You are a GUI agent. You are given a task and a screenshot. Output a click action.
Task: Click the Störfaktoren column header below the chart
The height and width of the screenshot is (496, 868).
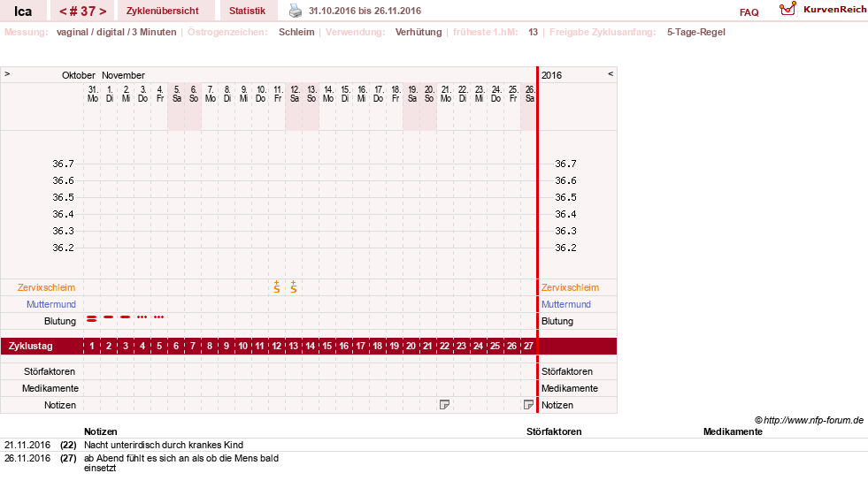point(554,431)
